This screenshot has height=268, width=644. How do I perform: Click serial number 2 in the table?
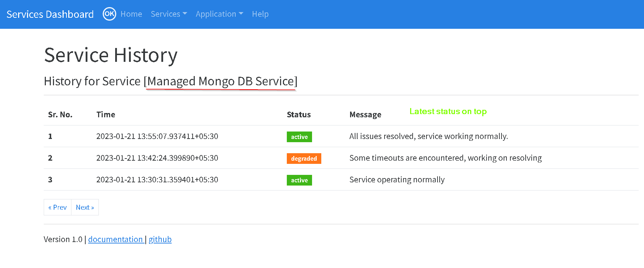point(50,158)
